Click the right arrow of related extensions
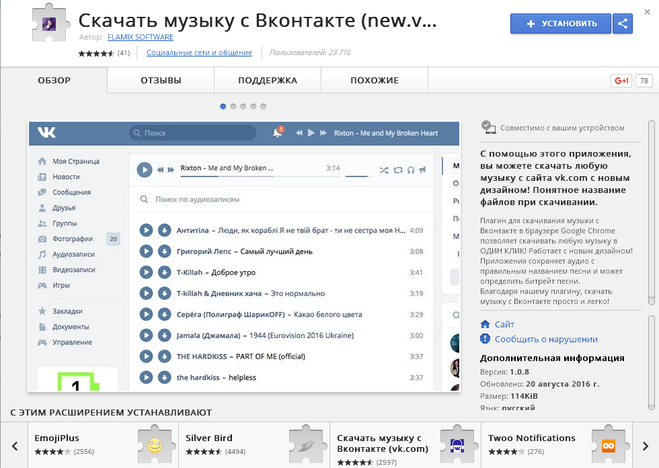Image resolution: width=659 pixels, height=468 pixels. pyautogui.click(x=645, y=446)
